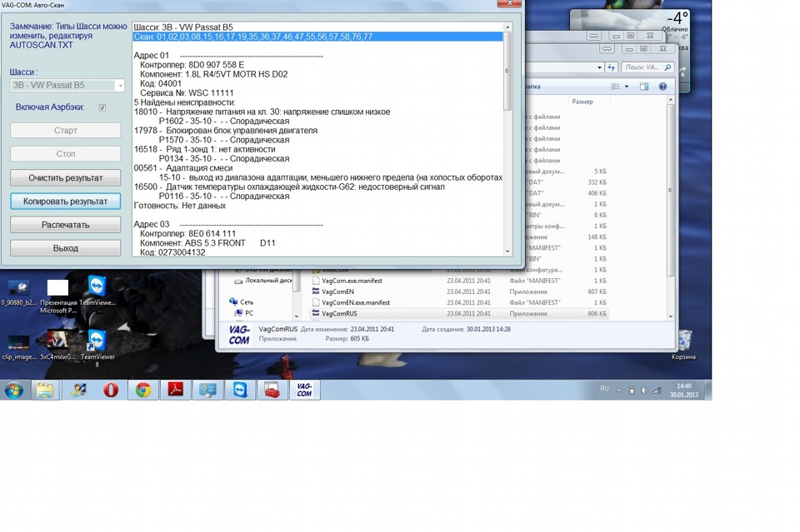The width and height of the screenshot is (800, 532).
Task: Click the VAG-COM icon in Explorer details pane
Action: (x=239, y=335)
